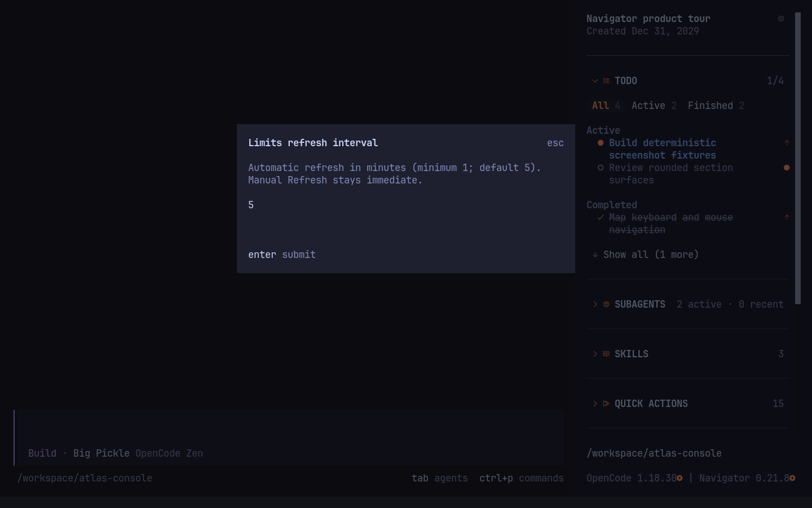Collapse the TODO section chevron
Screen dimensions: 812x508
[595, 81]
